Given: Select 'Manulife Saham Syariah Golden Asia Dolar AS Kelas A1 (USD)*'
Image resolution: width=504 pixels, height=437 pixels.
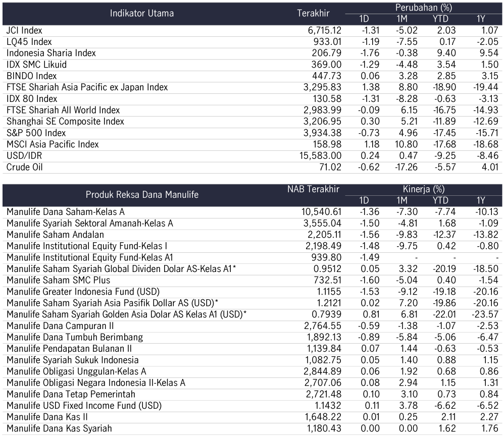Looking at the screenshot, I should (126, 314).
